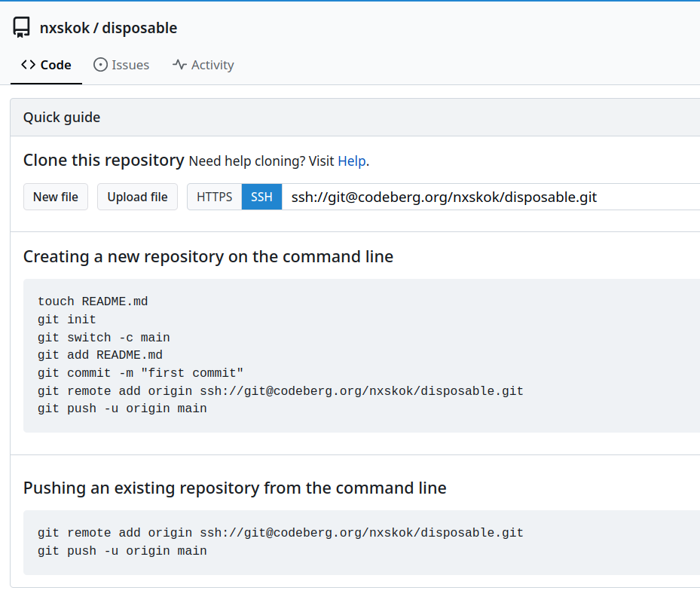Go to the Activity tab label
700x615 pixels.
coord(212,65)
